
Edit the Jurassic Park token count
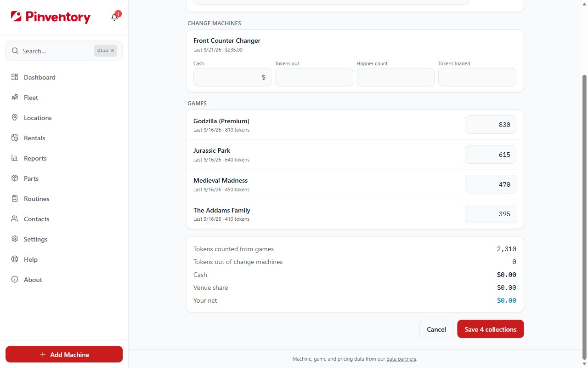(491, 155)
